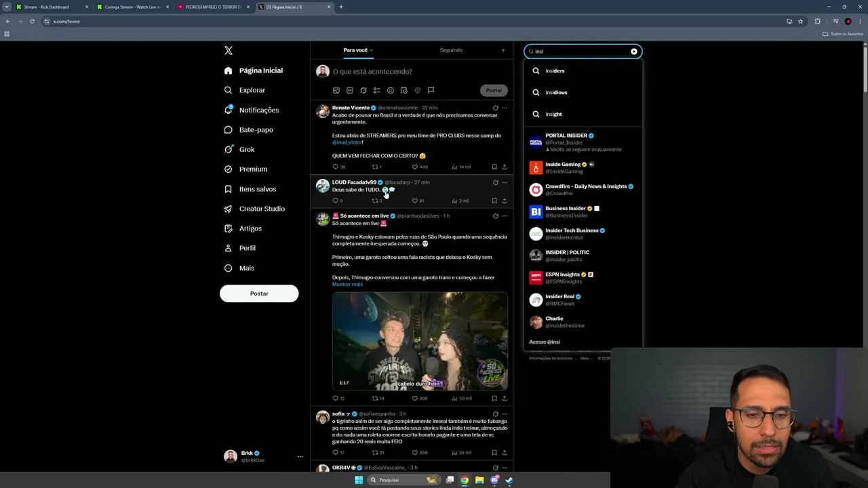
Task: Open Grok enhance in the composer toolbar
Action: point(363,90)
